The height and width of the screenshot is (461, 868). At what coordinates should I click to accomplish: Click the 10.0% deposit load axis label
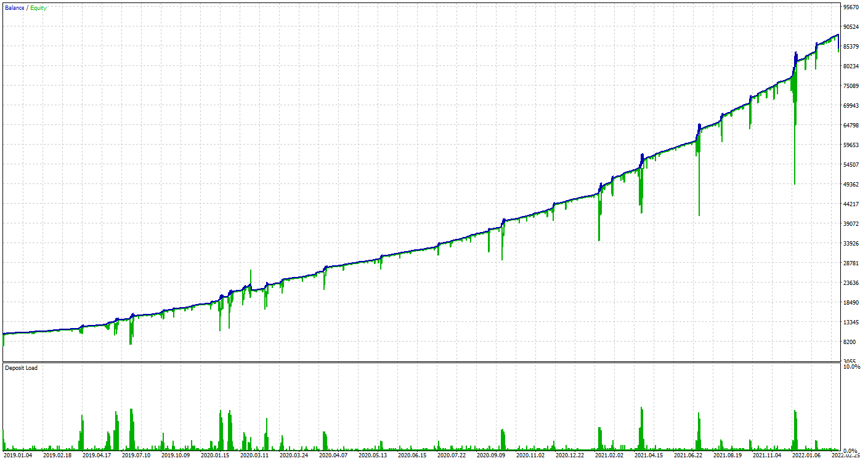tap(851, 367)
